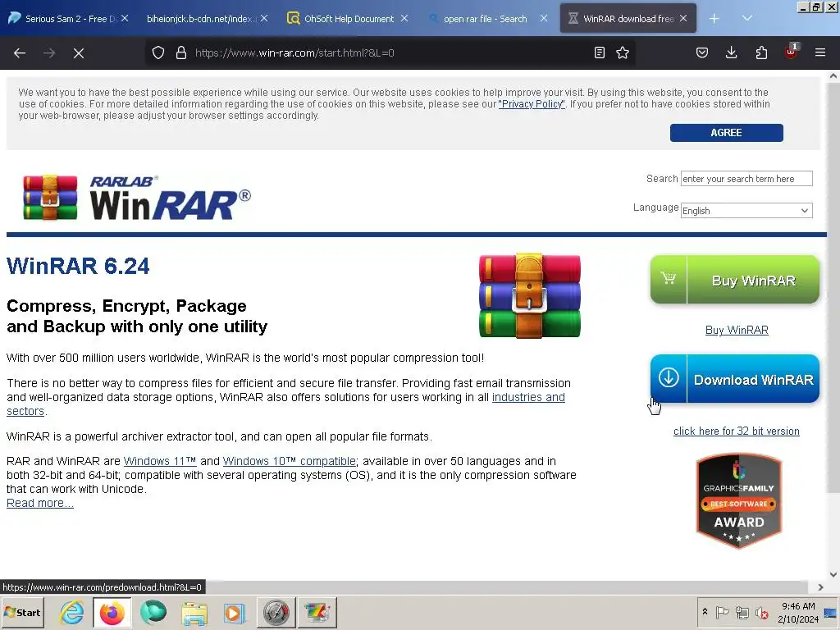Click the network tray icon

pyautogui.click(x=742, y=612)
